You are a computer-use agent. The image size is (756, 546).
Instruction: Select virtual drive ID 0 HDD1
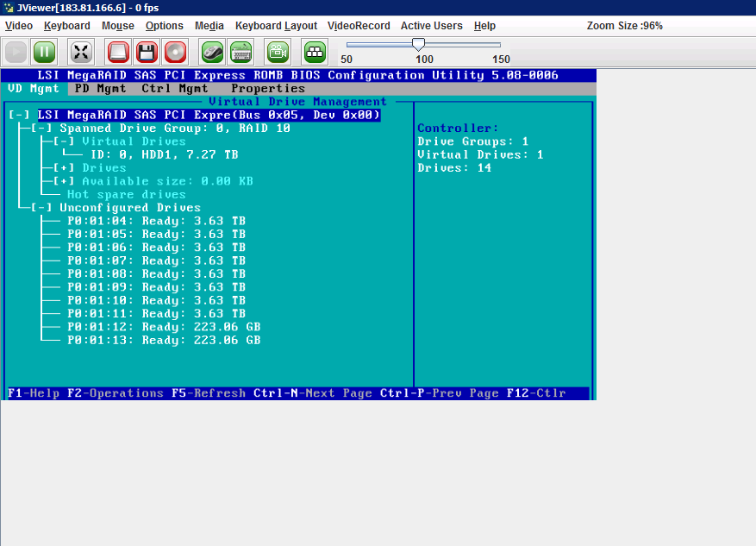164,155
